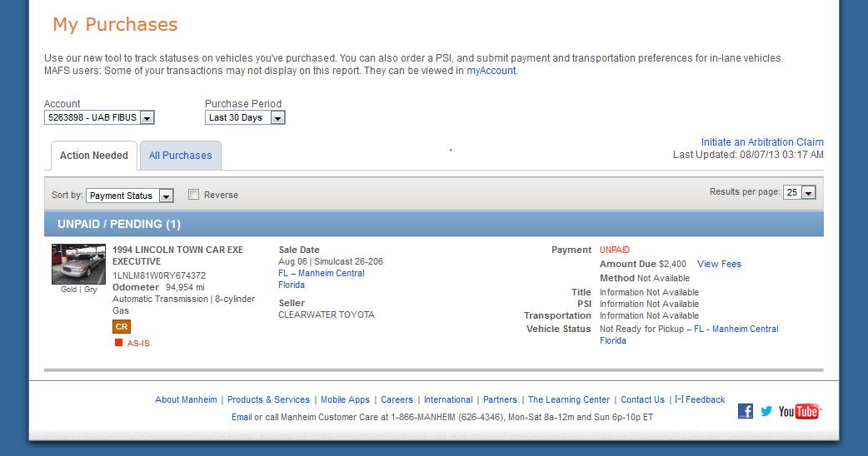Open the myAccount link

(x=491, y=71)
